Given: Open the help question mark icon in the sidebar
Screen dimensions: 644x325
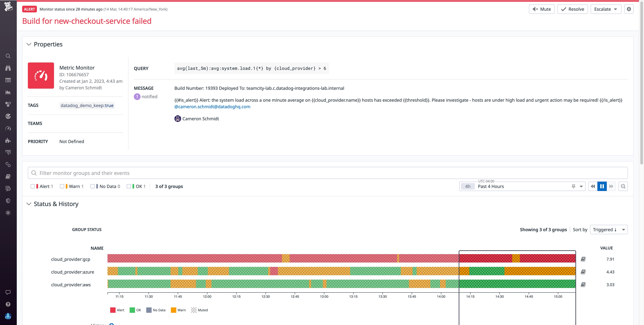Looking at the screenshot, I should coord(8,304).
